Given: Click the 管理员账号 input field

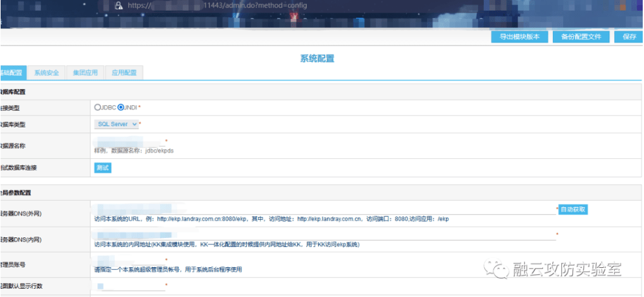Looking at the screenshot, I should (130, 260).
